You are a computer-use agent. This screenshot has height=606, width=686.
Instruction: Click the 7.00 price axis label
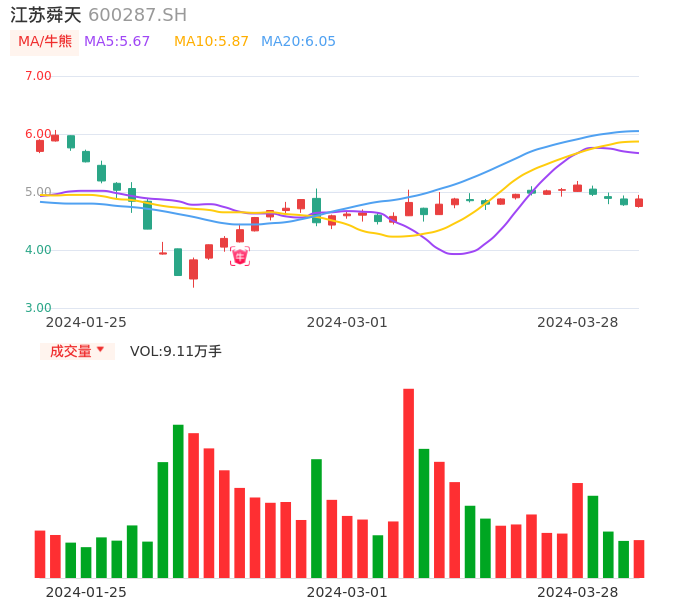pos(38,76)
